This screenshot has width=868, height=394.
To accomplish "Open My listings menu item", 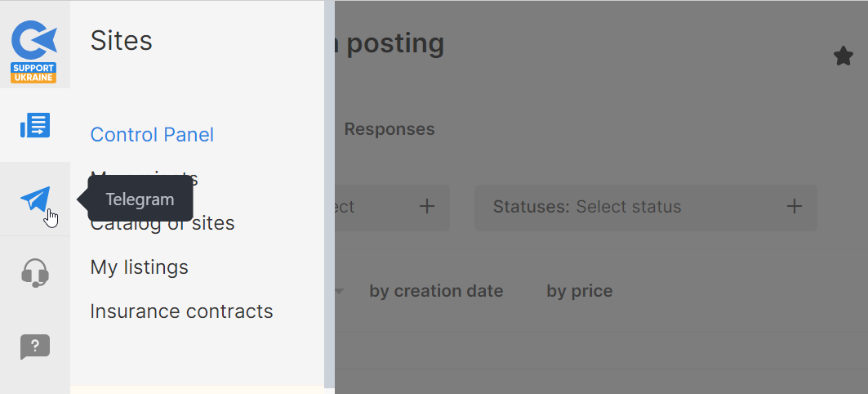I will click(139, 267).
